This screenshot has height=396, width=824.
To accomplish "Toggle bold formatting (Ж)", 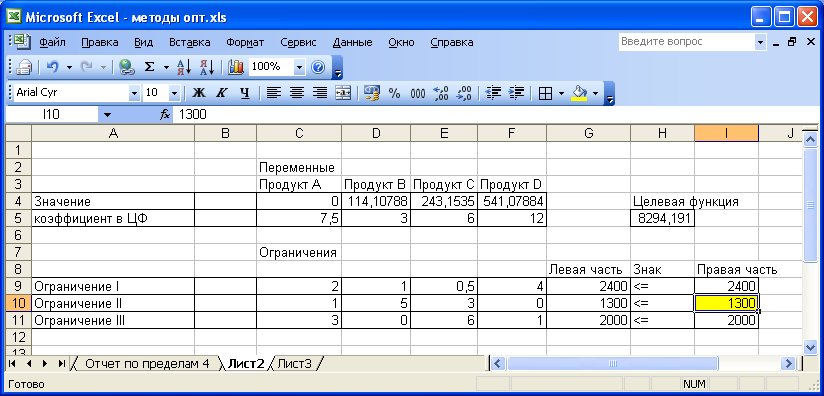I will click(198, 93).
